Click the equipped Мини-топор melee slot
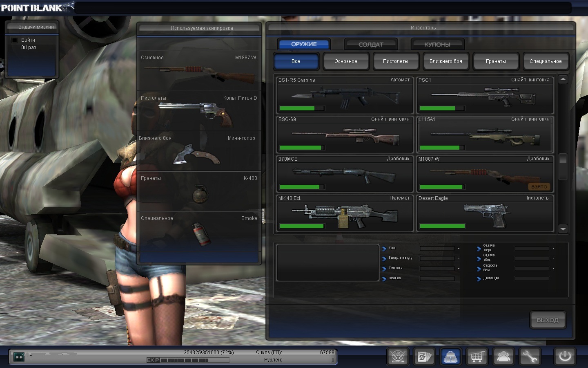This screenshot has height=368, width=588. [199, 151]
